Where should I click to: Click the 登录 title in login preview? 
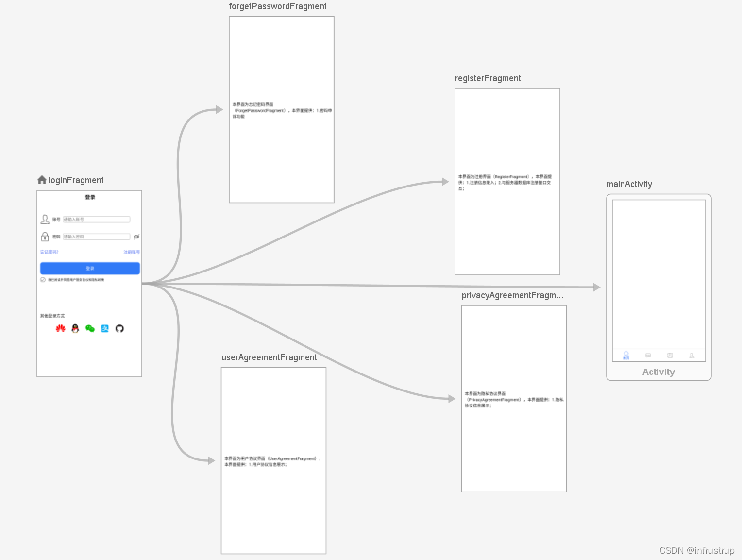tap(90, 197)
